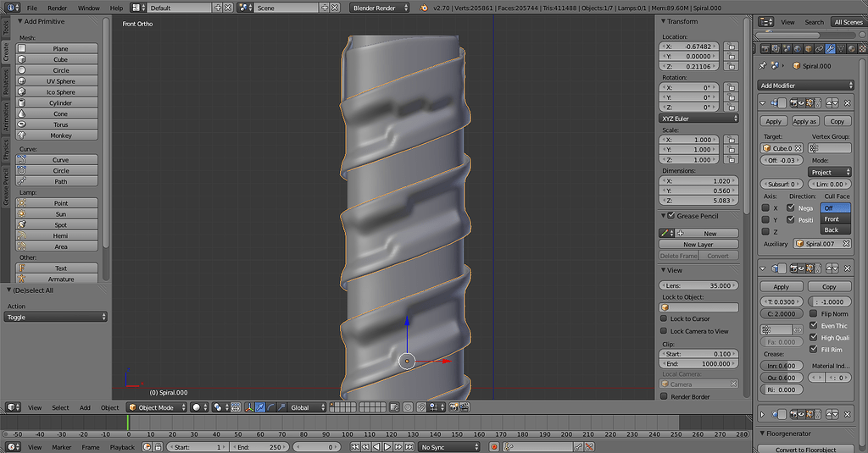Uncheck the Positive direction checkbox

click(x=791, y=219)
